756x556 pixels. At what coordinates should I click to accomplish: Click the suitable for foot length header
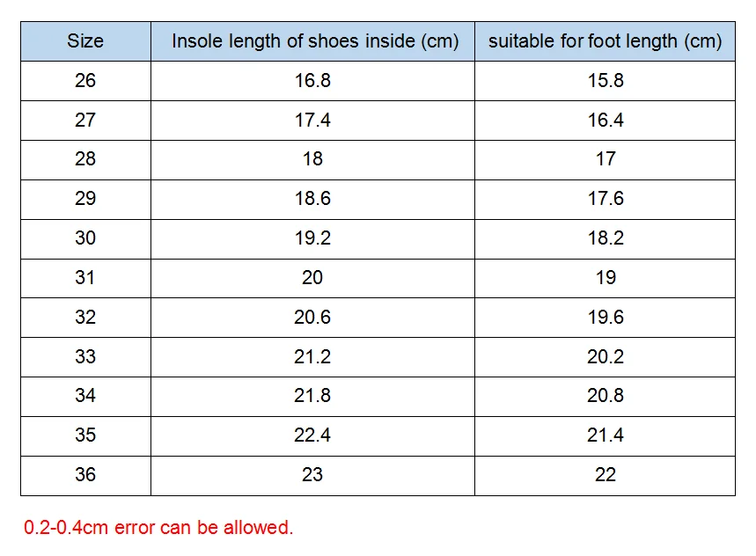pyautogui.click(x=605, y=40)
